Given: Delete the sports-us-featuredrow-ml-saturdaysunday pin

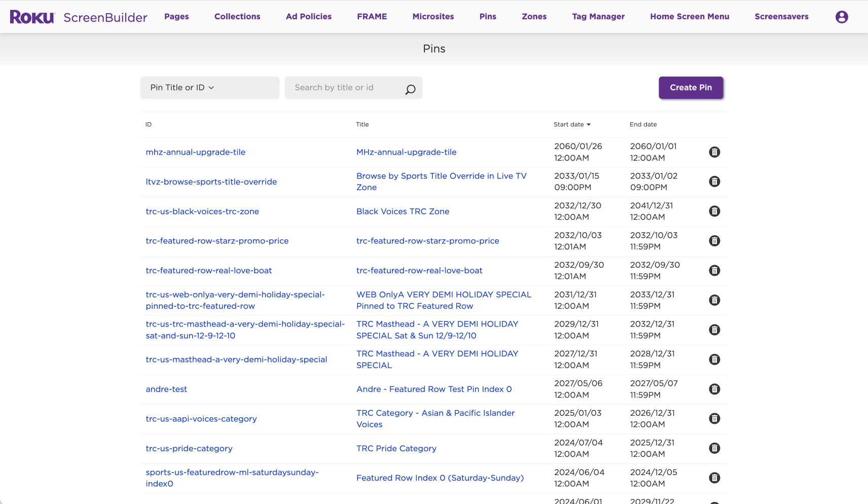Looking at the screenshot, I should pos(714,478).
